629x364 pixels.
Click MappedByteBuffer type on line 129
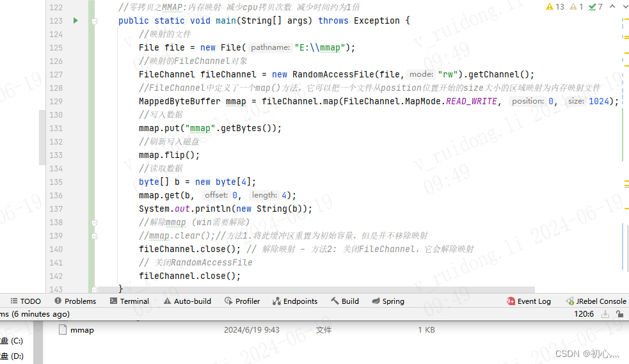[179, 102]
